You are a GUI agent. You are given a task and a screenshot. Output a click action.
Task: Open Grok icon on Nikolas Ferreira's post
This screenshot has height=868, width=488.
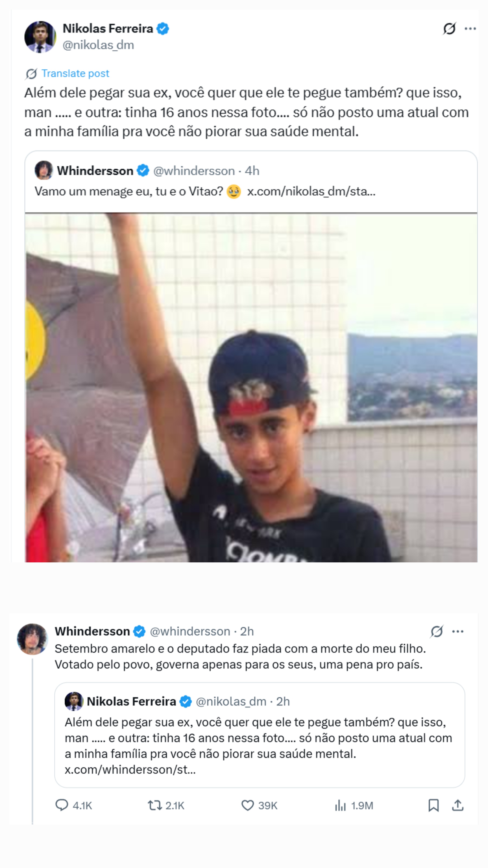click(449, 29)
